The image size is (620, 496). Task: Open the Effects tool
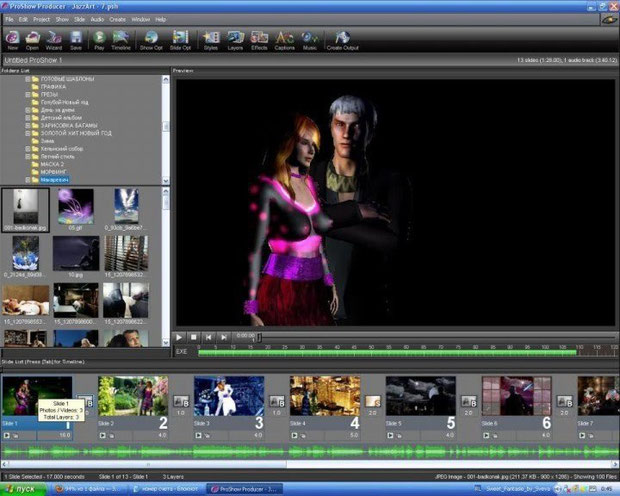click(259, 40)
